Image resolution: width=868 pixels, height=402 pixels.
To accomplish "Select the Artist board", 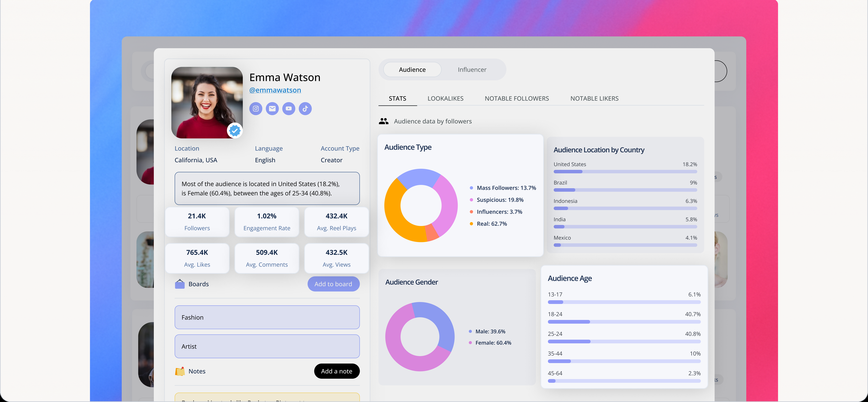I will point(267,346).
